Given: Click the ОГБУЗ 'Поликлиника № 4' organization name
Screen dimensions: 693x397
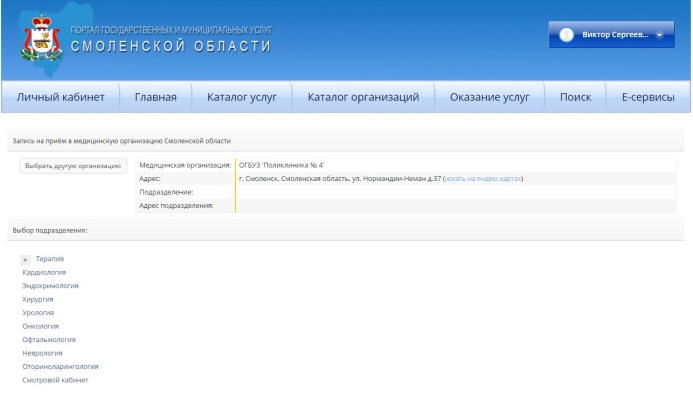Looking at the screenshot, I should [281, 165].
